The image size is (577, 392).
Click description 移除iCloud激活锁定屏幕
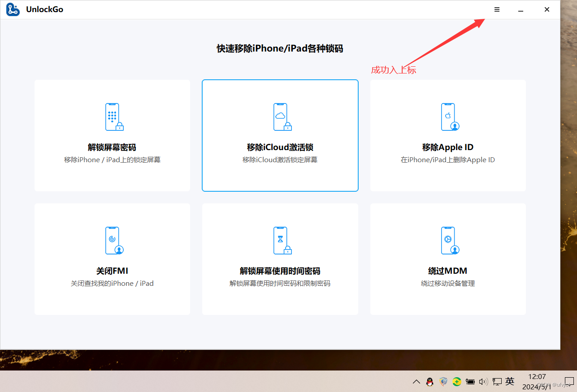click(280, 160)
